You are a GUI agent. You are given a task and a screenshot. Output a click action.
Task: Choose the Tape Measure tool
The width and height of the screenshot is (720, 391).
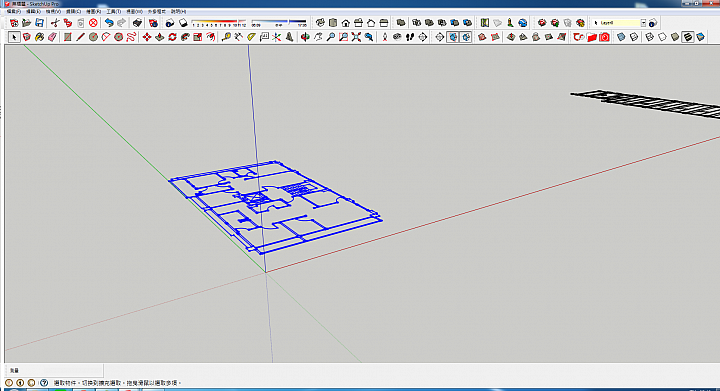pyautogui.click(x=226, y=37)
